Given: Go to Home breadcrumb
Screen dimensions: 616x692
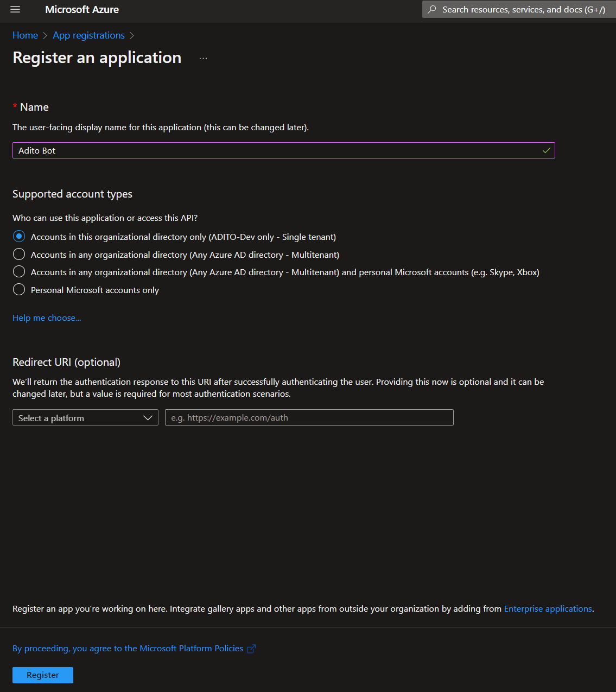Looking at the screenshot, I should tap(25, 35).
